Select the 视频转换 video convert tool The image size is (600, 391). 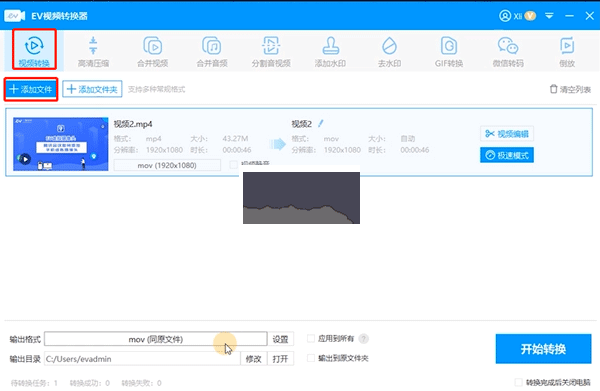coord(34,51)
